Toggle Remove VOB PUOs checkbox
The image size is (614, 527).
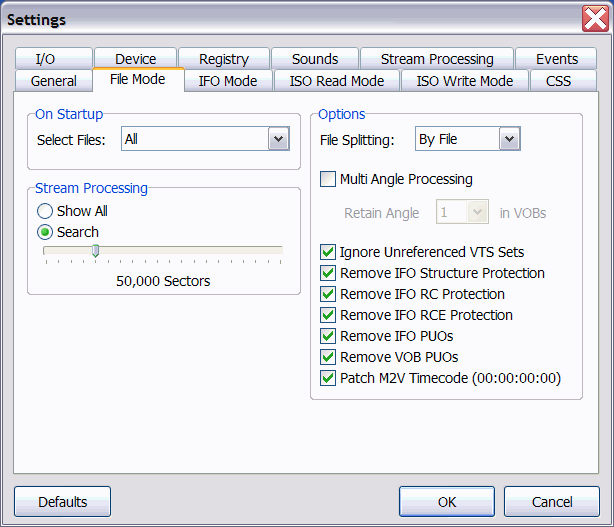click(328, 357)
